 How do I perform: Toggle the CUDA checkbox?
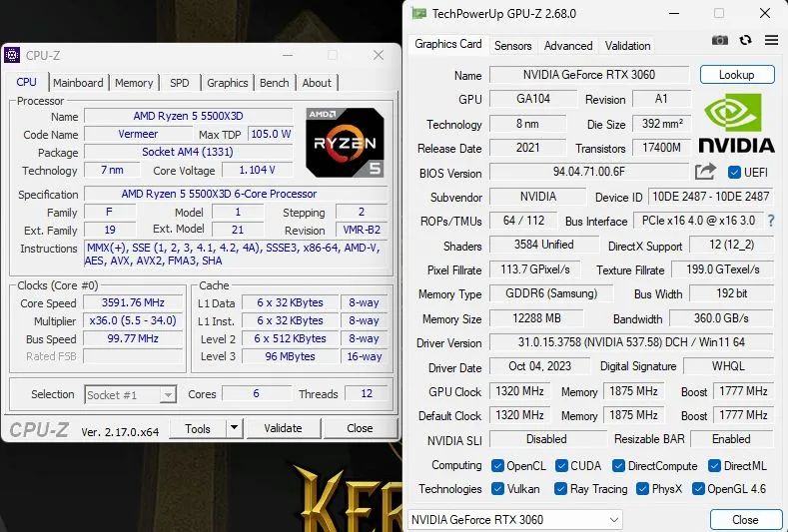point(561,466)
